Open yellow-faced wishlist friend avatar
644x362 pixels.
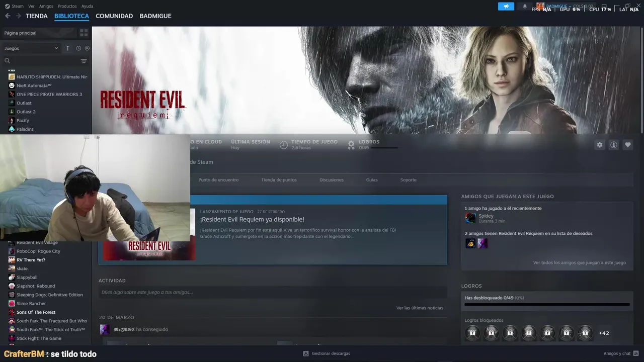click(470, 243)
